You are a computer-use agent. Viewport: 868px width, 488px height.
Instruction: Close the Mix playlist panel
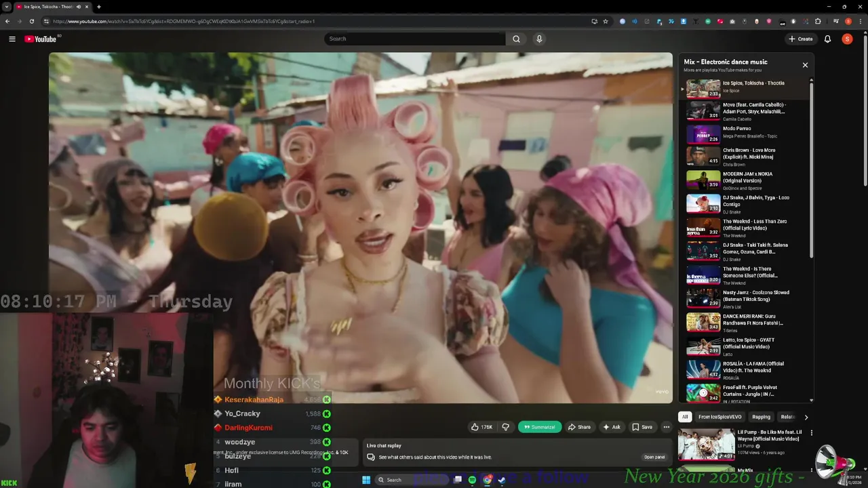[805, 65]
